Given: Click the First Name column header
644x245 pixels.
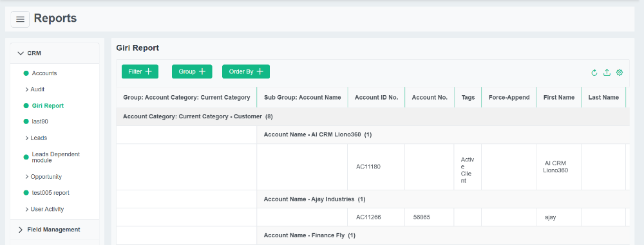Looking at the screenshot, I should [x=558, y=97].
